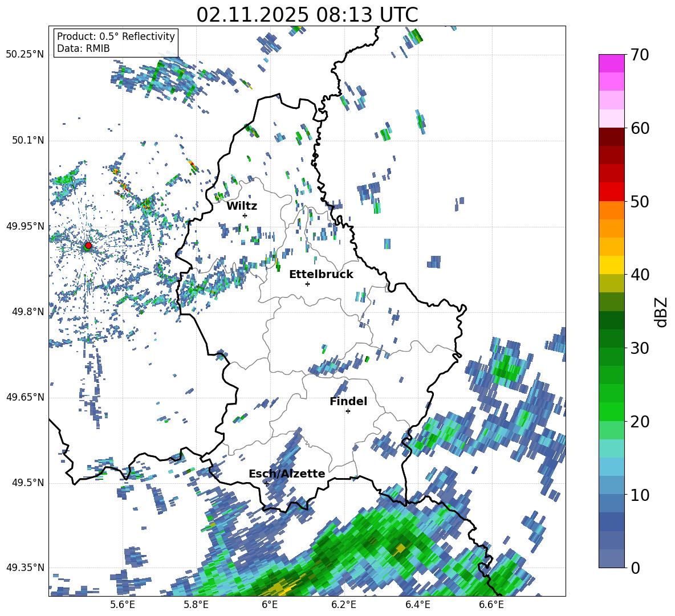Click the 50.1°N latitude label
675x616 pixels.
pyautogui.click(x=27, y=141)
